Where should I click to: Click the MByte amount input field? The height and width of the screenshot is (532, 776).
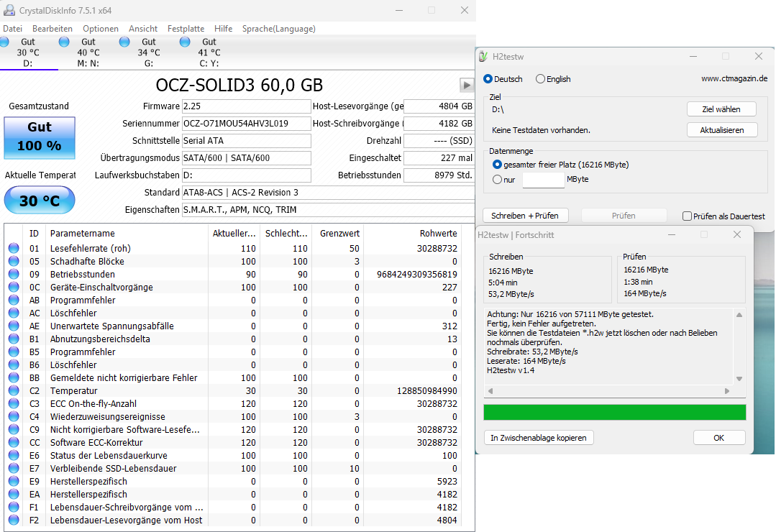(x=543, y=180)
